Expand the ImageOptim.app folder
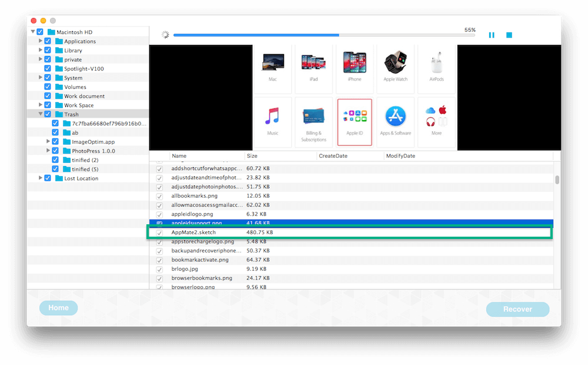588x365 pixels. click(48, 141)
